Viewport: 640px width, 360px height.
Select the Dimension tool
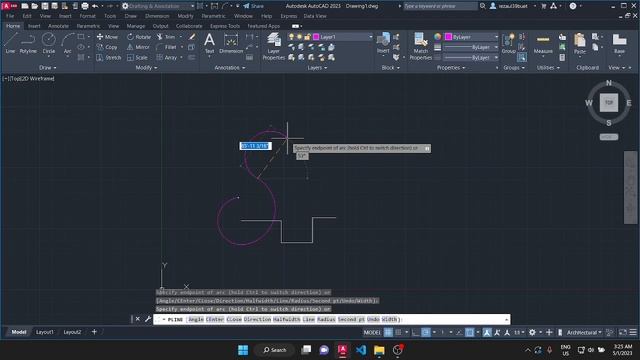pos(231,44)
